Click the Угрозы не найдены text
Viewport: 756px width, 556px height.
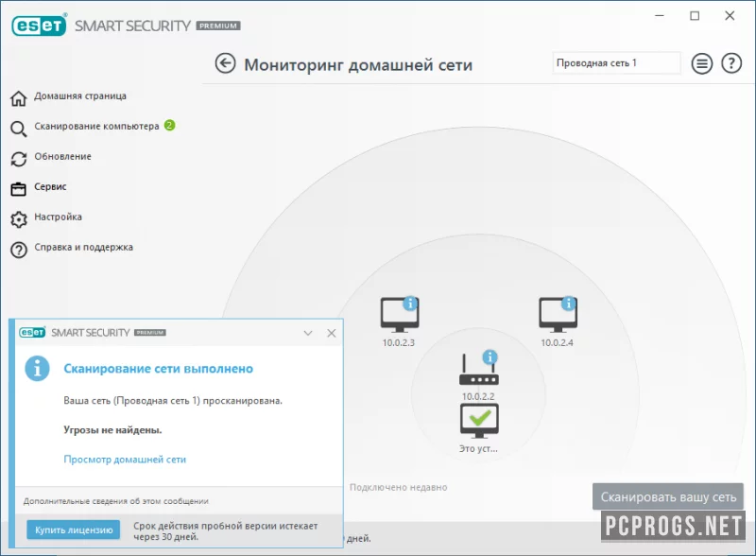[x=112, y=430]
